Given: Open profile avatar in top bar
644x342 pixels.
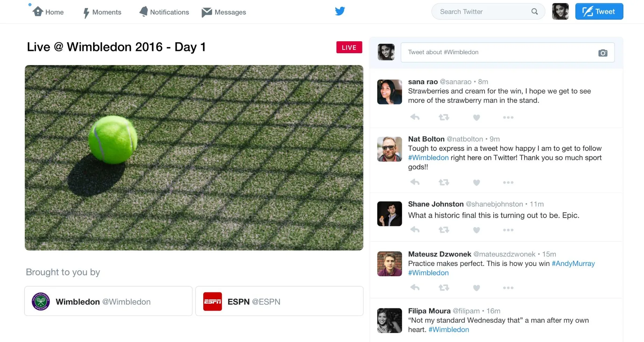Looking at the screenshot, I should [x=560, y=12].
